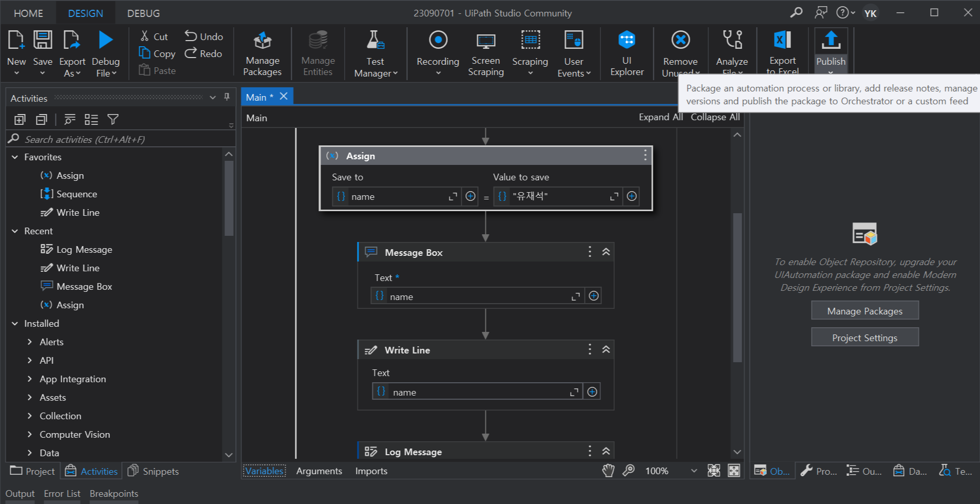
Task: Expand the Alerts category
Action: (x=30, y=342)
